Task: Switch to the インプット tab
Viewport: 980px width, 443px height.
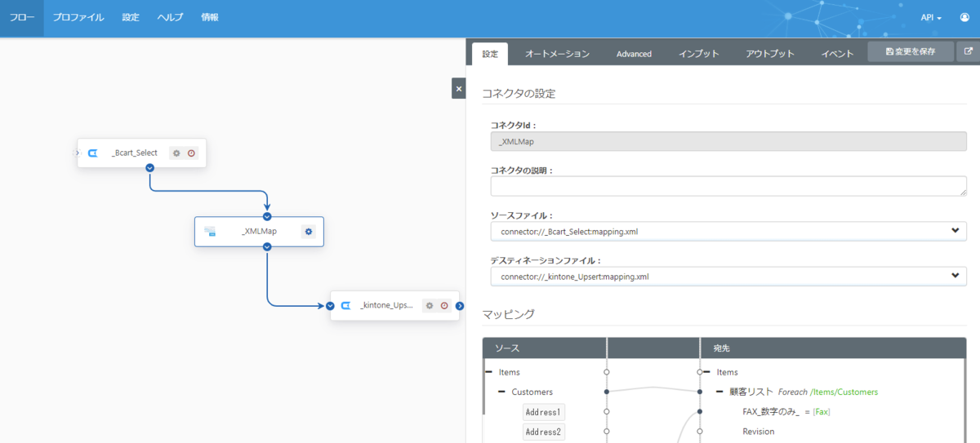Action: click(x=699, y=54)
